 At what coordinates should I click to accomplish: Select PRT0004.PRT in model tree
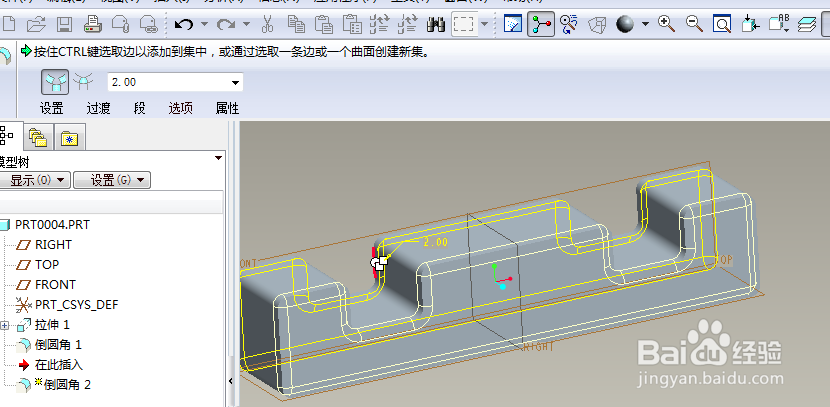tap(52, 225)
